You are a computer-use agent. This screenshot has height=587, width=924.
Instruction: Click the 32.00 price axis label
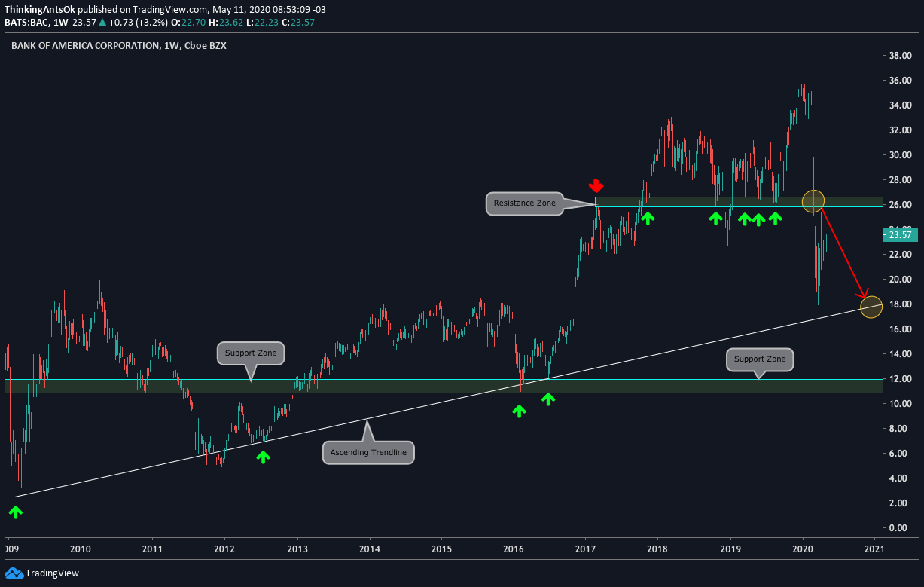[901, 130]
